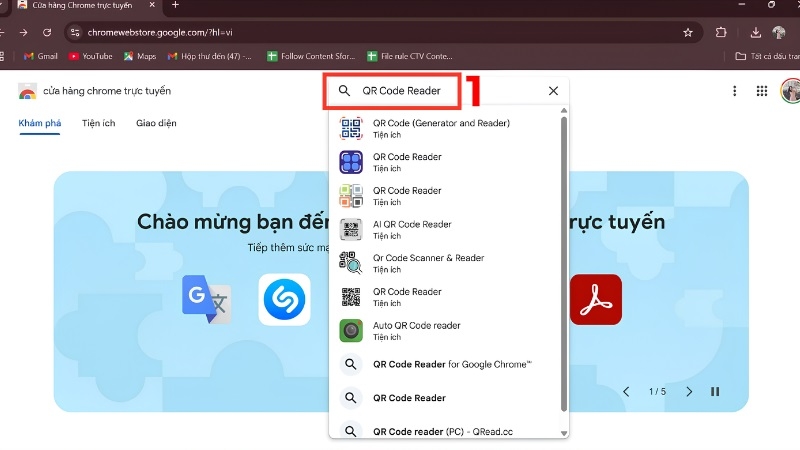Click the multicolor QR Code Reader extension icon
Image resolution: width=800 pixels, height=450 pixels.
(x=351, y=196)
